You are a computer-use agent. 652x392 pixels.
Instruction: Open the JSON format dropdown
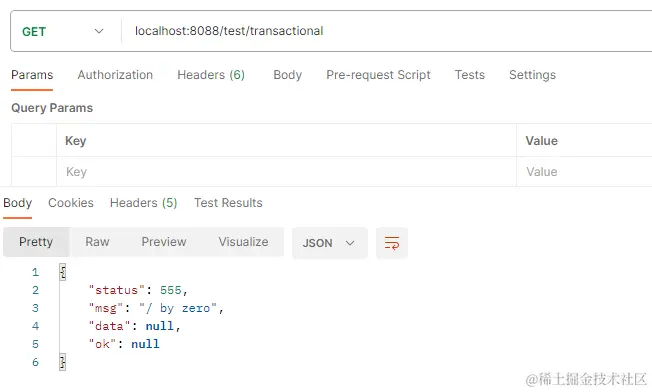tap(329, 243)
